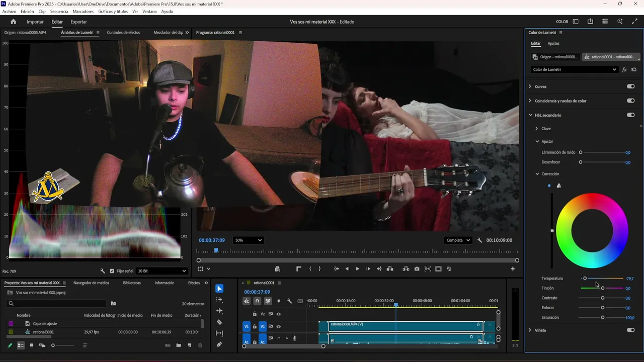Go to the Home screen icon

pyautogui.click(x=13, y=22)
